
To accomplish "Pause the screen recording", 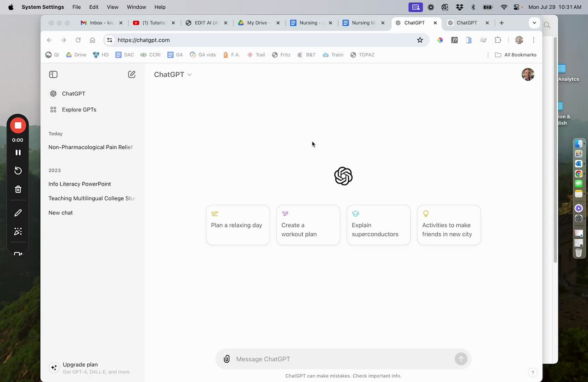I will coord(18,152).
